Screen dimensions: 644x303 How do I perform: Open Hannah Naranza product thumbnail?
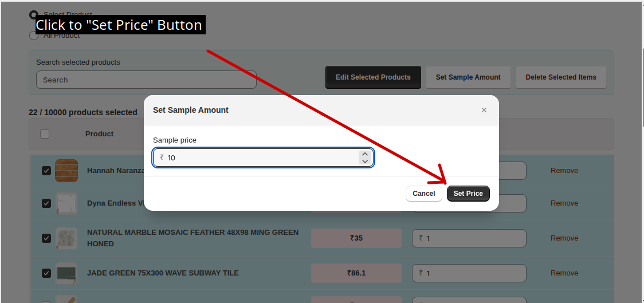(66, 170)
